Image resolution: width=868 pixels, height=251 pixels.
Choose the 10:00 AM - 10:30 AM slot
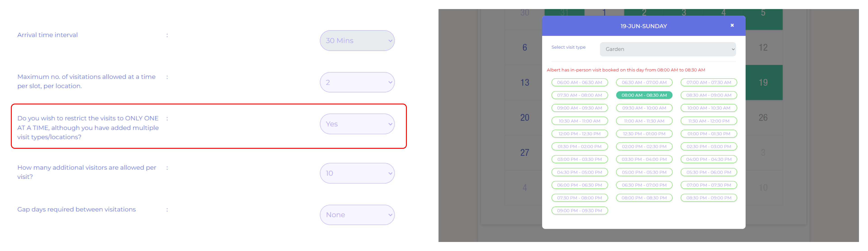tap(709, 108)
